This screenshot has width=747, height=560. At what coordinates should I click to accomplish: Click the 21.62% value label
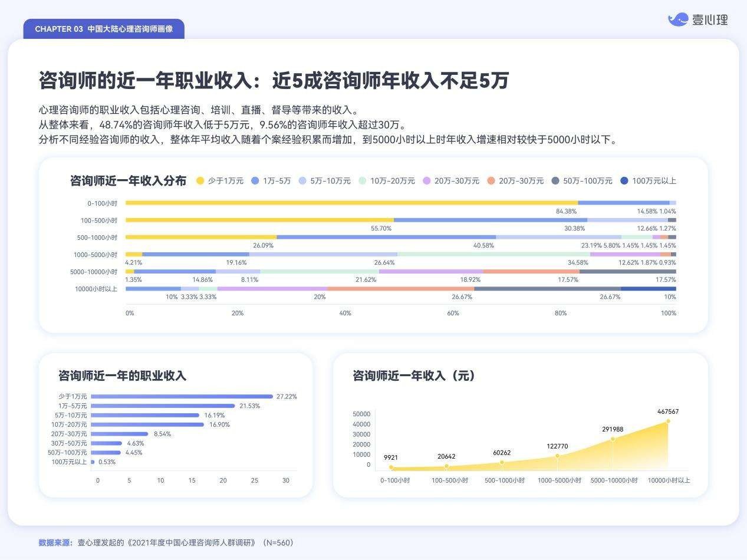pyautogui.click(x=366, y=279)
